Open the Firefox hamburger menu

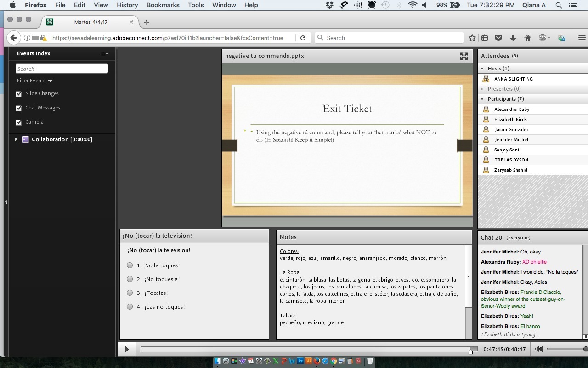[x=582, y=38]
